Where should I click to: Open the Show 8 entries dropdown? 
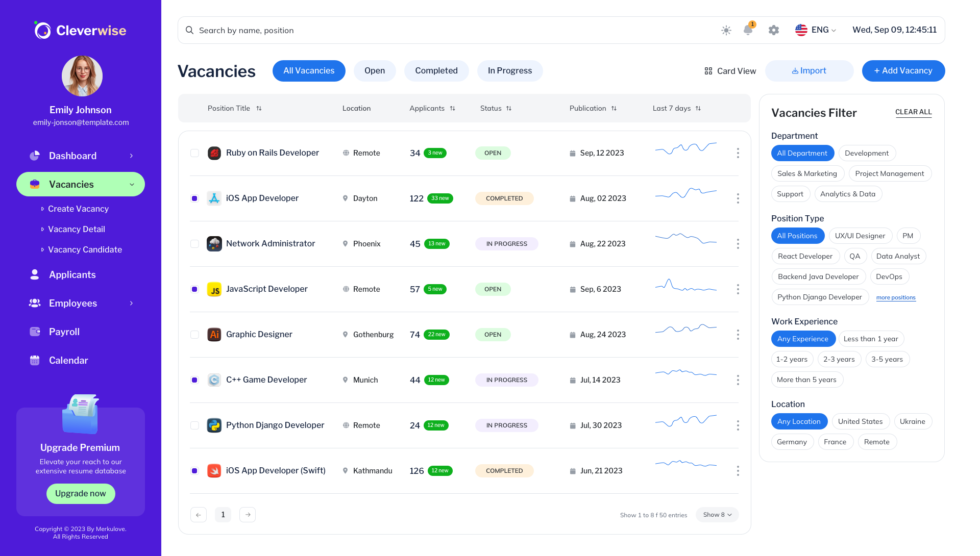pyautogui.click(x=717, y=515)
